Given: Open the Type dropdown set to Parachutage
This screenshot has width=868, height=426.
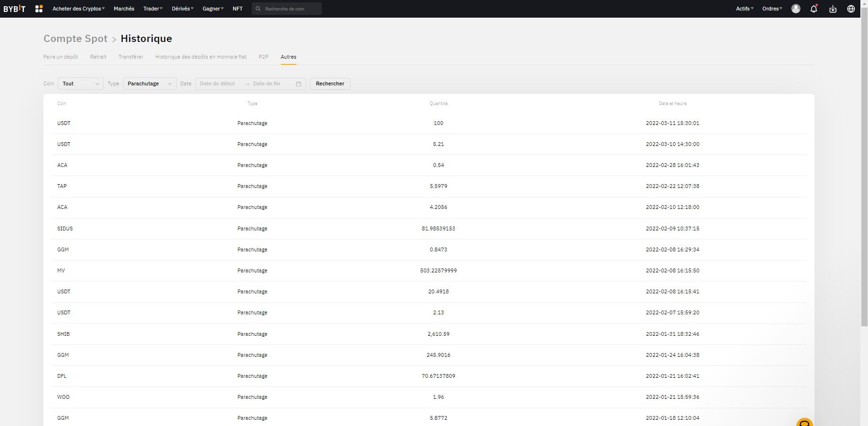Looking at the screenshot, I should pos(149,84).
